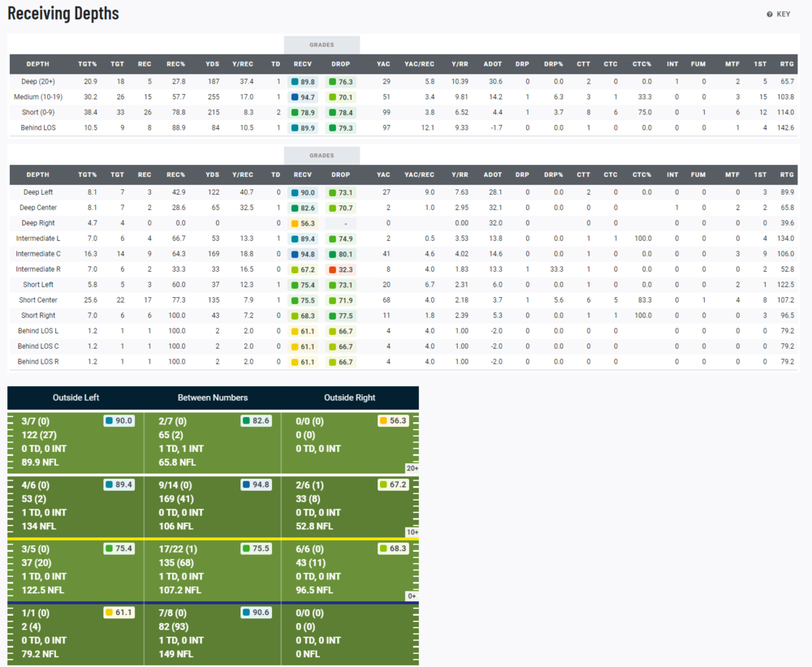812x667 pixels.
Task: Click the 79.3 DROP grade for Behind LOS
Action: [341, 128]
